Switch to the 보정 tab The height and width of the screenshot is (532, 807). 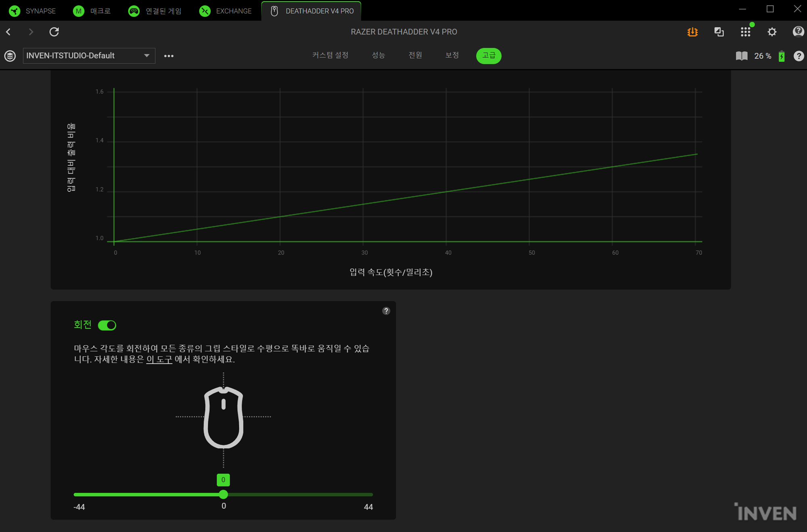(452, 55)
